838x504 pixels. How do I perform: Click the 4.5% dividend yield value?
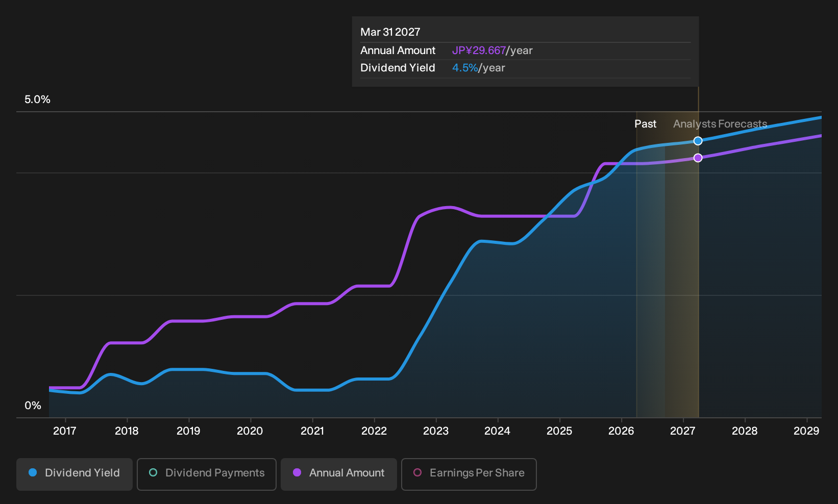[x=465, y=68]
